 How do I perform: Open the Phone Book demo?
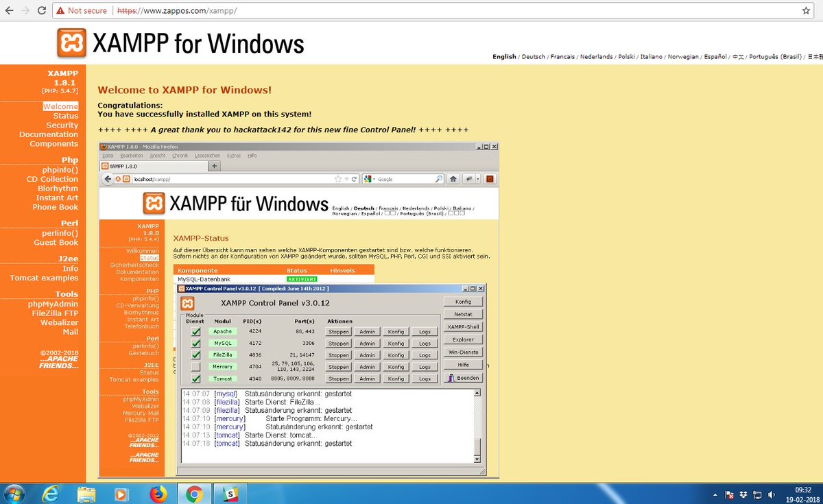coord(56,207)
